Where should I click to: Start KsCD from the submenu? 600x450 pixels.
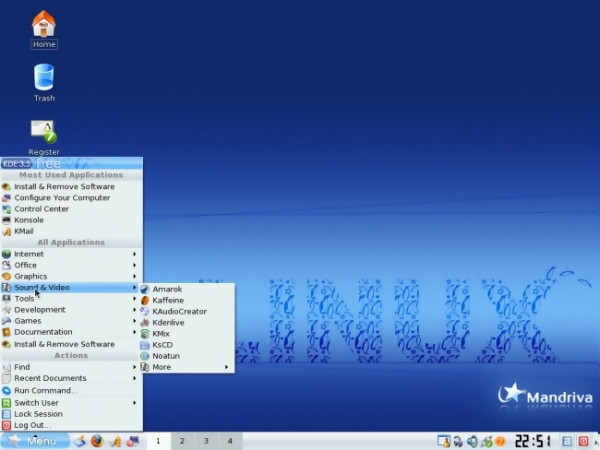tap(163, 345)
